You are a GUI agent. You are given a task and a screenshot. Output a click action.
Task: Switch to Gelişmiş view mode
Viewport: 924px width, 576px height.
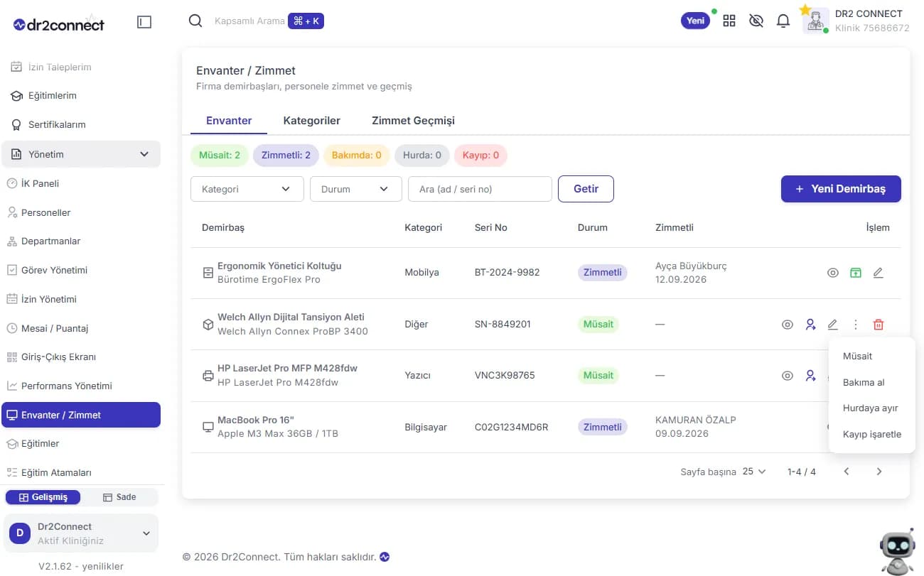tap(43, 497)
